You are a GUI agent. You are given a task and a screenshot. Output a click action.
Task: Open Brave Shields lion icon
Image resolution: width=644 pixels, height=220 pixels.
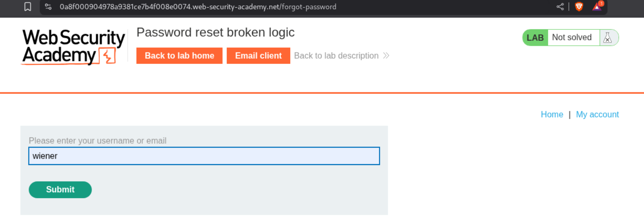click(579, 7)
